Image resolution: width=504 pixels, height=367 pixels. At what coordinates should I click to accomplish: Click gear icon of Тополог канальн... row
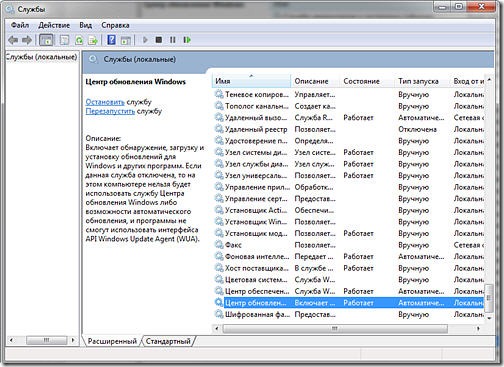tap(219, 106)
